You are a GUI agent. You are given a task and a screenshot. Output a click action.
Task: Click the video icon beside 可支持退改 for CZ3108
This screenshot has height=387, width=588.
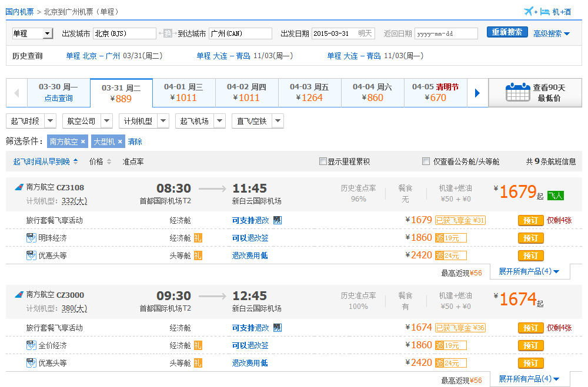(x=276, y=220)
